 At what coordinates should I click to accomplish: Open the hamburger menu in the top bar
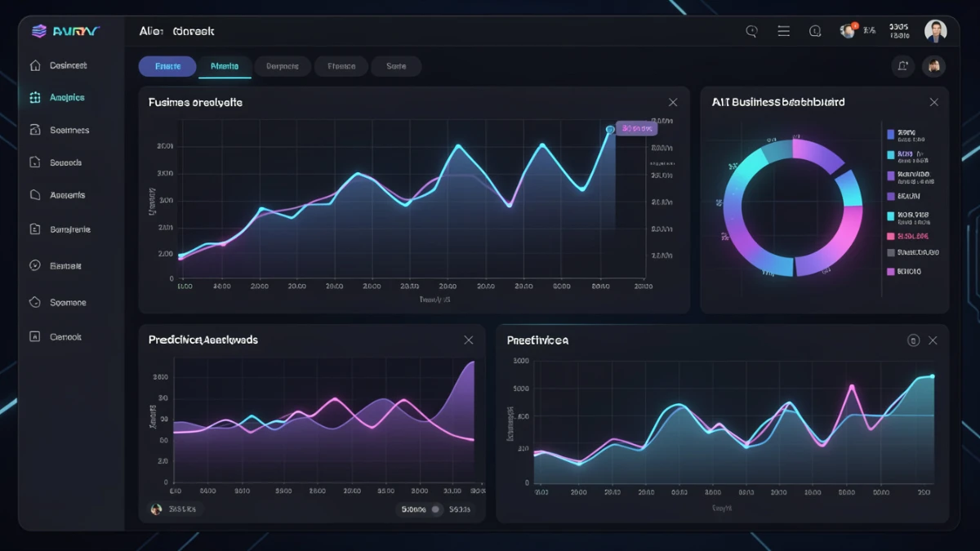click(x=783, y=30)
